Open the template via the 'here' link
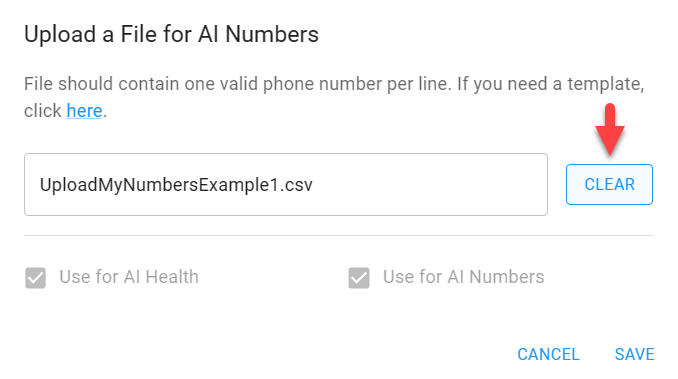This screenshot has width=678, height=379. [84, 111]
